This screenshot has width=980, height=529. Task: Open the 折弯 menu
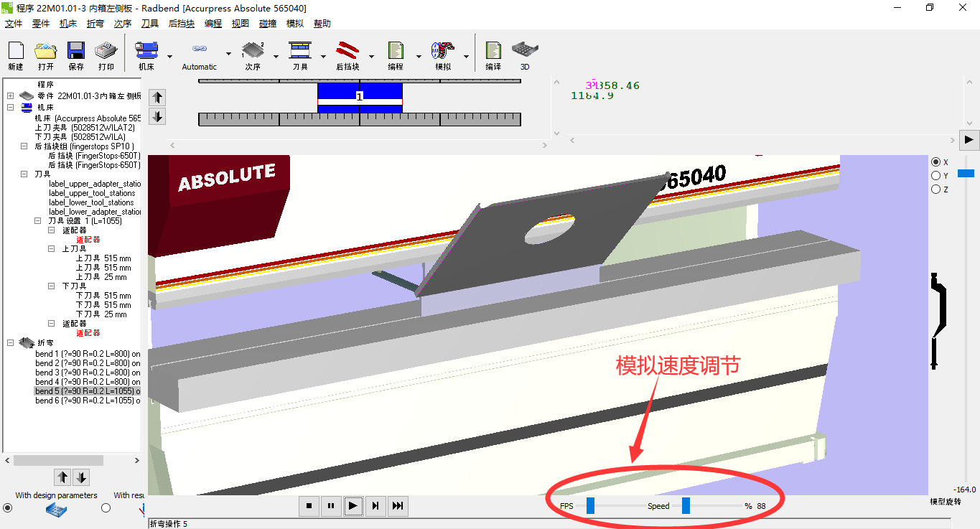(95, 23)
